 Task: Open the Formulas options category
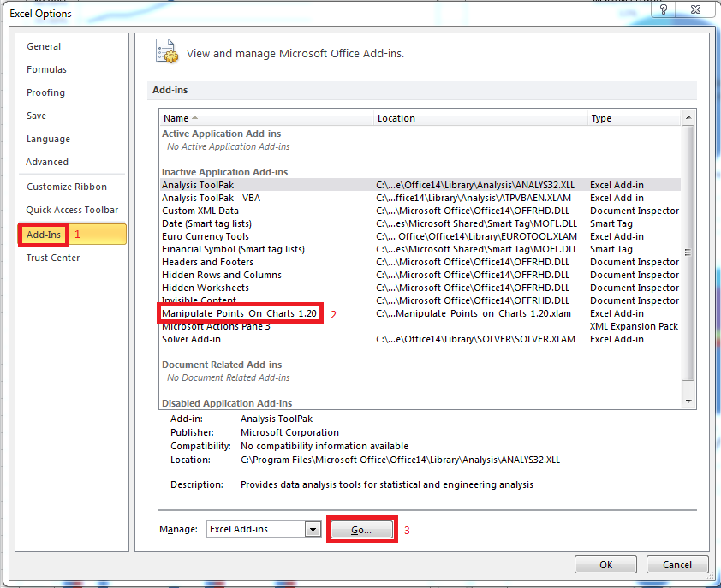pos(46,69)
